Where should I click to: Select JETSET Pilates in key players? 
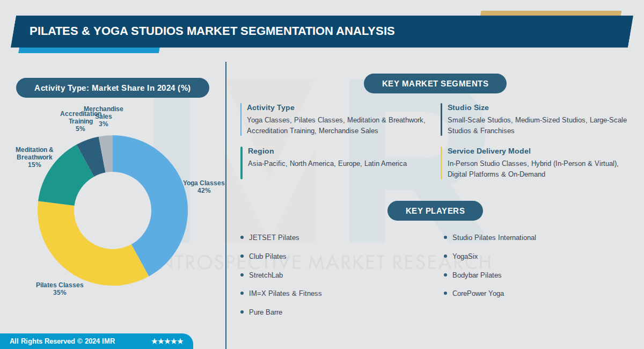(x=274, y=237)
